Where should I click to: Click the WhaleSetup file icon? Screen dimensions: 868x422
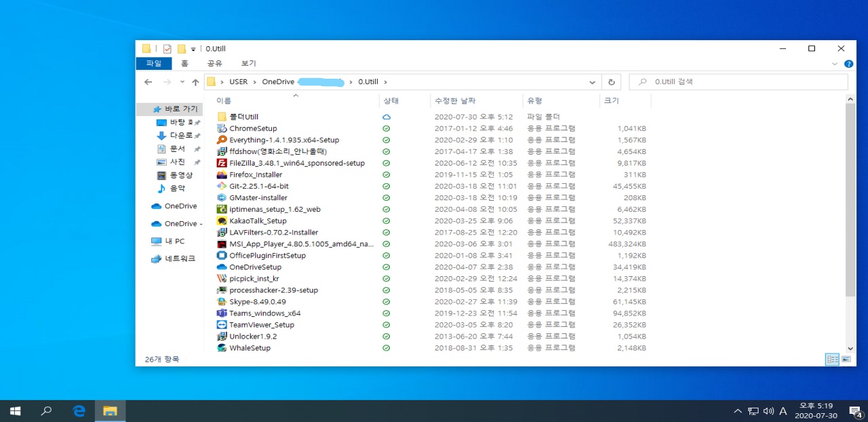click(222, 347)
